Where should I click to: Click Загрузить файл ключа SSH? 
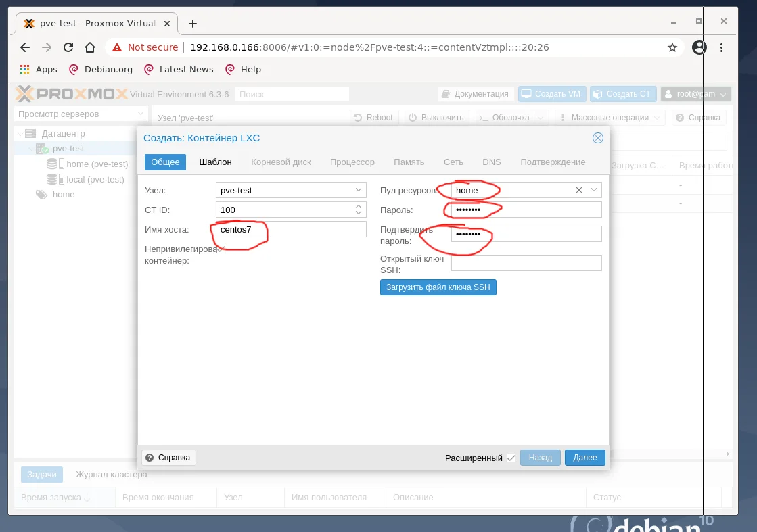pyautogui.click(x=438, y=287)
